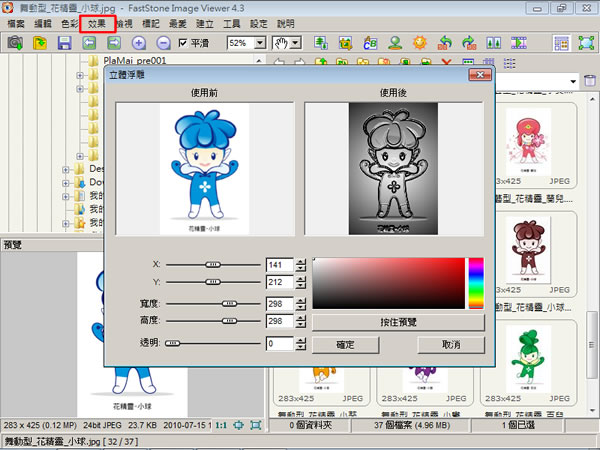600x450 pixels.
Task: Click the 寬度 value input field
Action: click(279, 301)
